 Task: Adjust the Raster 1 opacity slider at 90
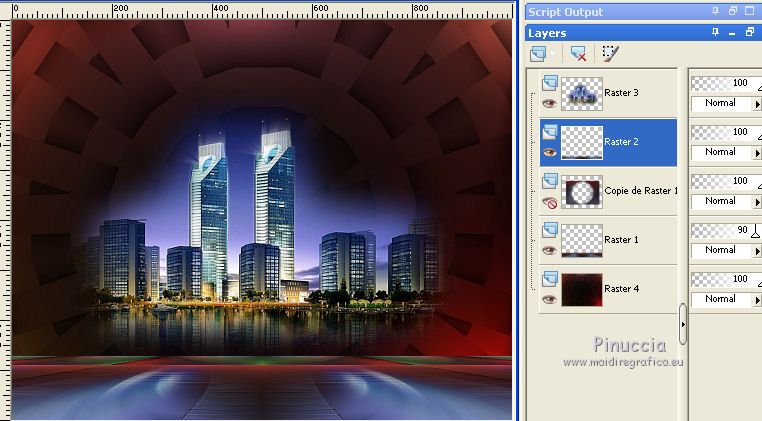point(726,230)
